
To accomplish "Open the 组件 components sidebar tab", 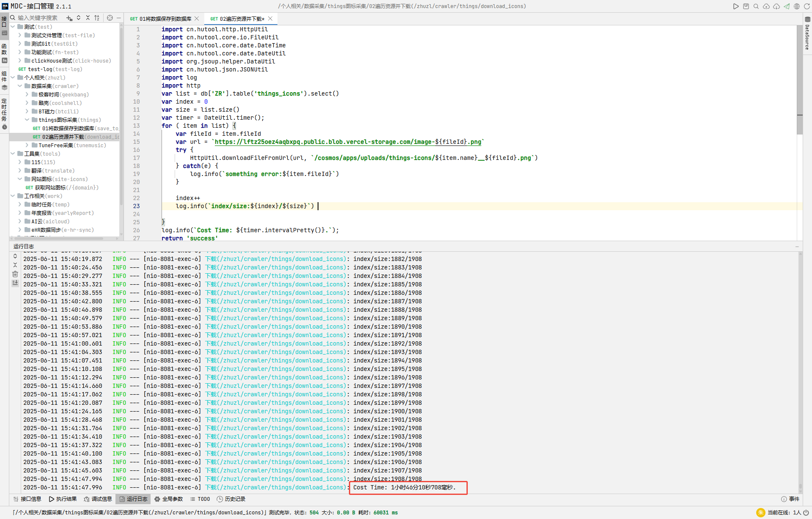I will click(x=4, y=80).
